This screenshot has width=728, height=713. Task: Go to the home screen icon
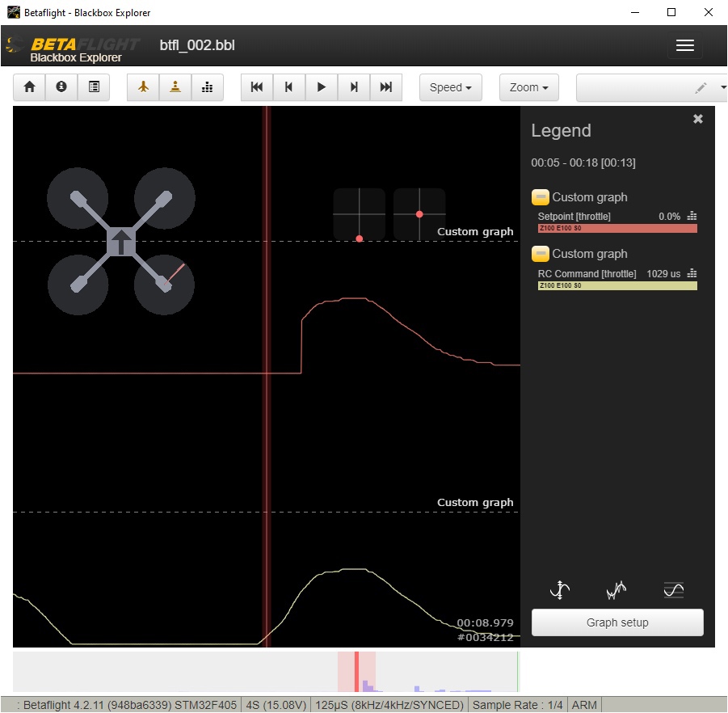pos(29,87)
